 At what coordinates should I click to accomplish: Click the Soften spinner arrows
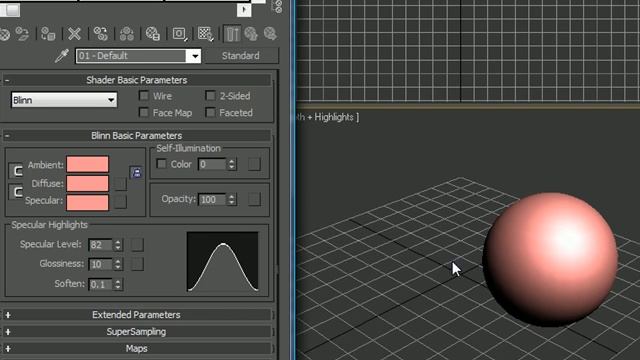point(118,284)
